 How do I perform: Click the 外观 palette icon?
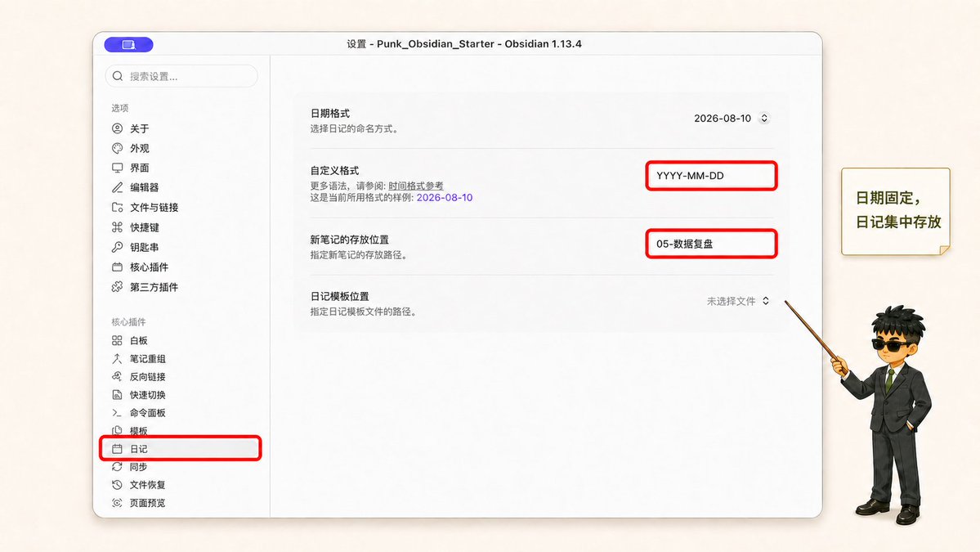(117, 148)
